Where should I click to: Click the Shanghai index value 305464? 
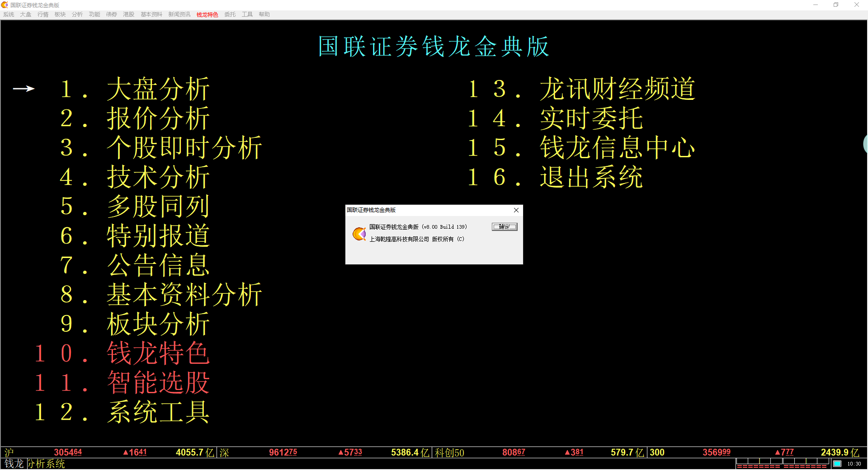(68, 452)
